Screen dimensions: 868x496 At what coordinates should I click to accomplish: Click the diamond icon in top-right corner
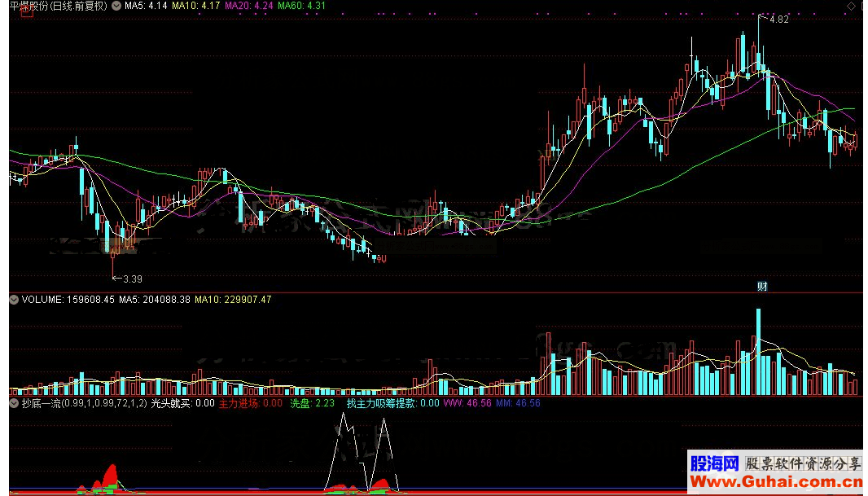(851, 6)
